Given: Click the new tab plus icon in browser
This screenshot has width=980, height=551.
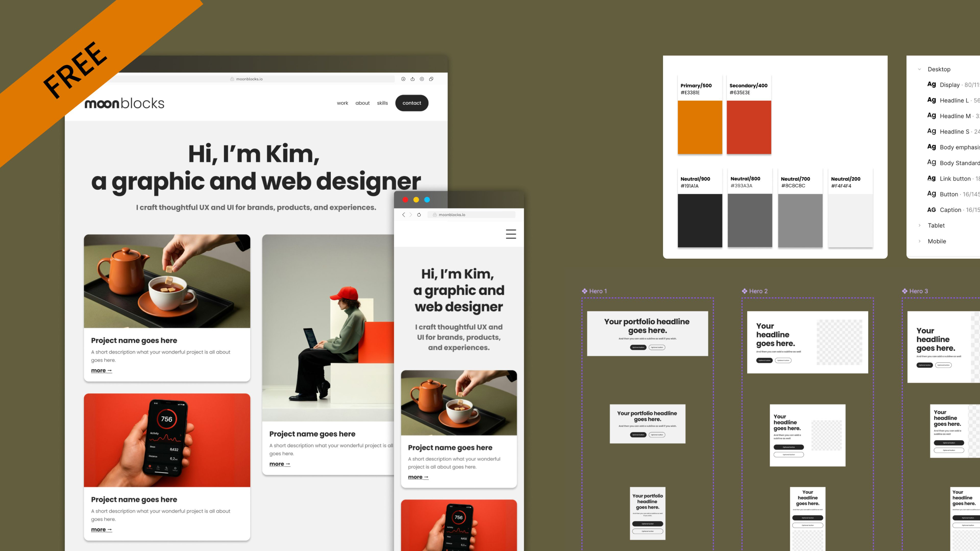Looking at the screenshot, I should pos(422,79).
